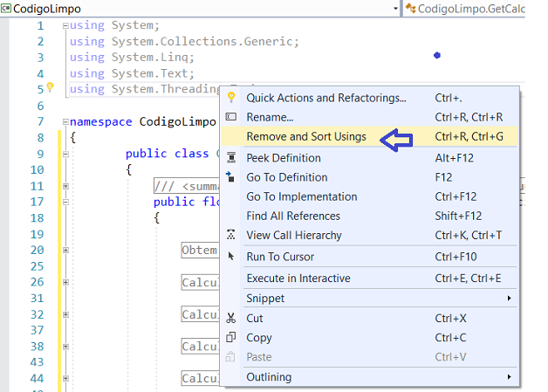Choose Execute in Interactive
548x392 pixels.
[x=298, y=279]
